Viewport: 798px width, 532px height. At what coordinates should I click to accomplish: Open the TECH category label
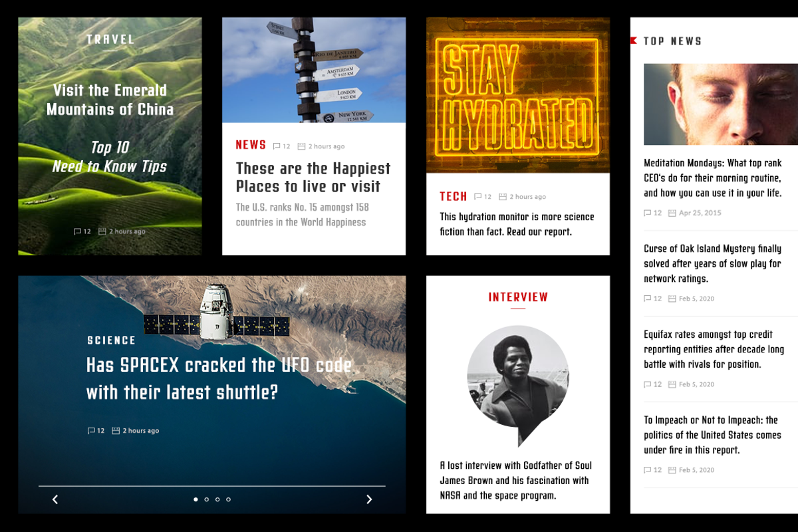click(x=454, y=196)
